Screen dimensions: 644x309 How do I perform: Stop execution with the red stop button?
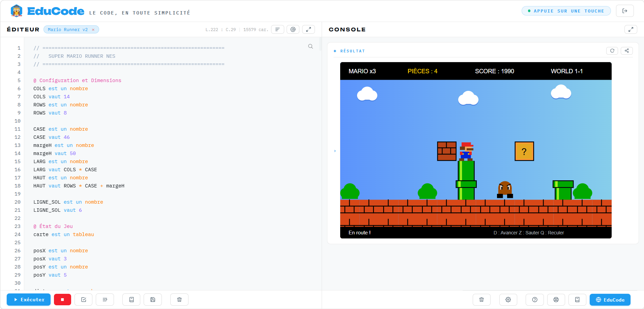pyautogui.click(x=62, y=300)
